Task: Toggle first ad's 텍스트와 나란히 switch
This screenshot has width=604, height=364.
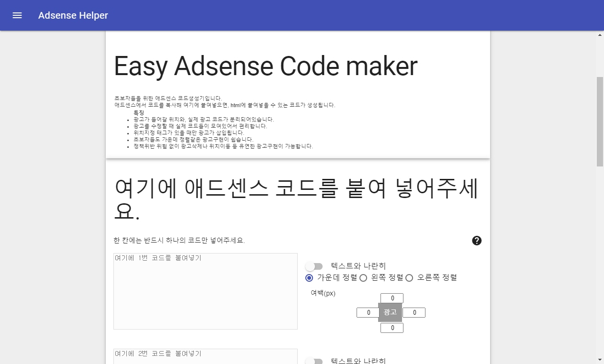Action: click(x=314, y=266)
